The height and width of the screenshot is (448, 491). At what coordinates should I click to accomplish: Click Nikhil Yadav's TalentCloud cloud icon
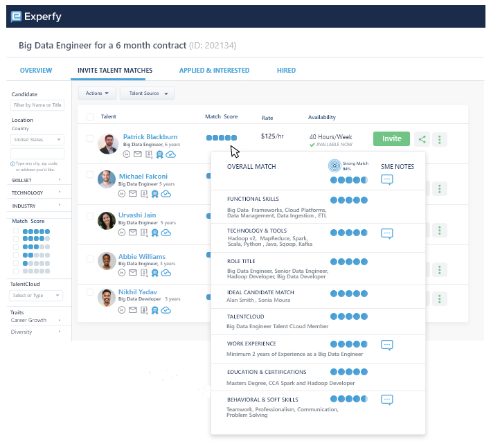point(166,310)
